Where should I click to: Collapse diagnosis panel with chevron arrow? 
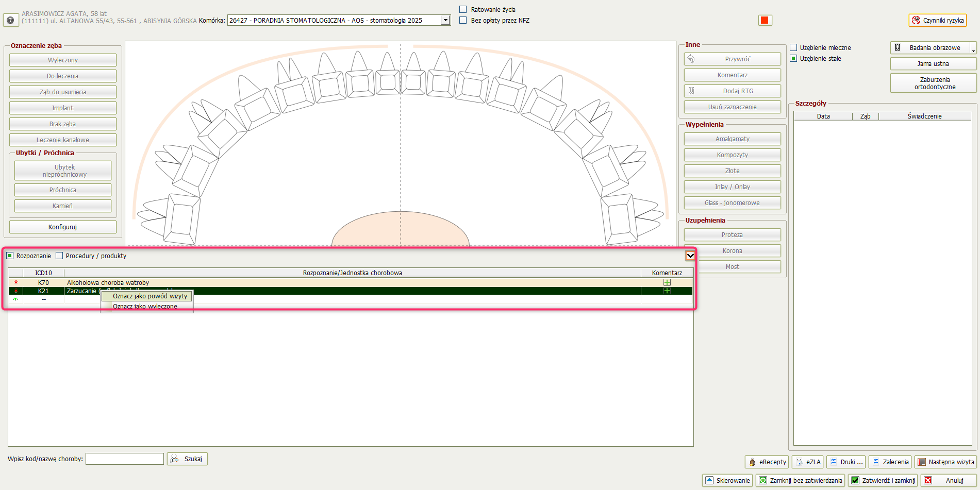tap(690, 256)
